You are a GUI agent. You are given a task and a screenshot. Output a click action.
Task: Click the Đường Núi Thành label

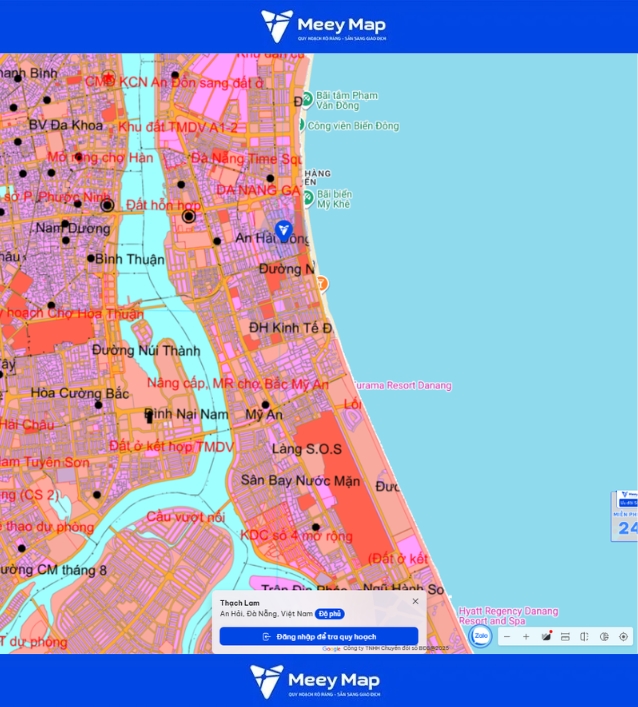pos(146,350)
